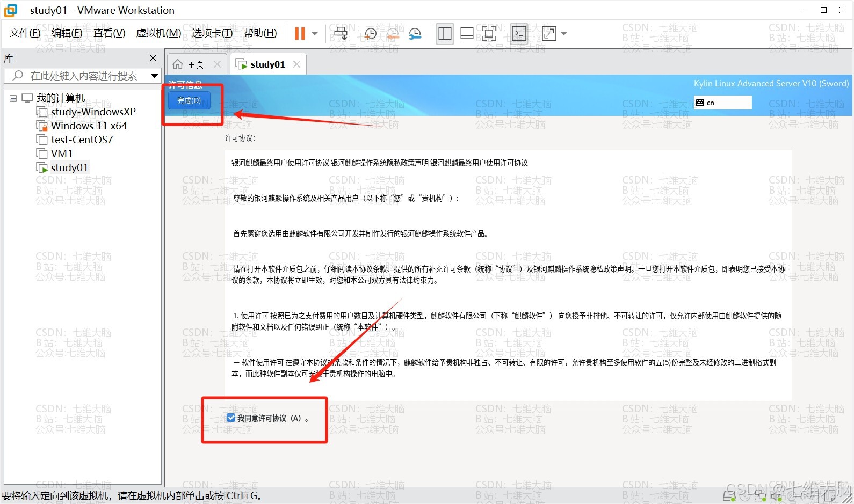This screenshot has height=504, width=854.
Task: Collapse the 我的计算机 tree node
Action: pyautogui.click(x=13, y=98)
